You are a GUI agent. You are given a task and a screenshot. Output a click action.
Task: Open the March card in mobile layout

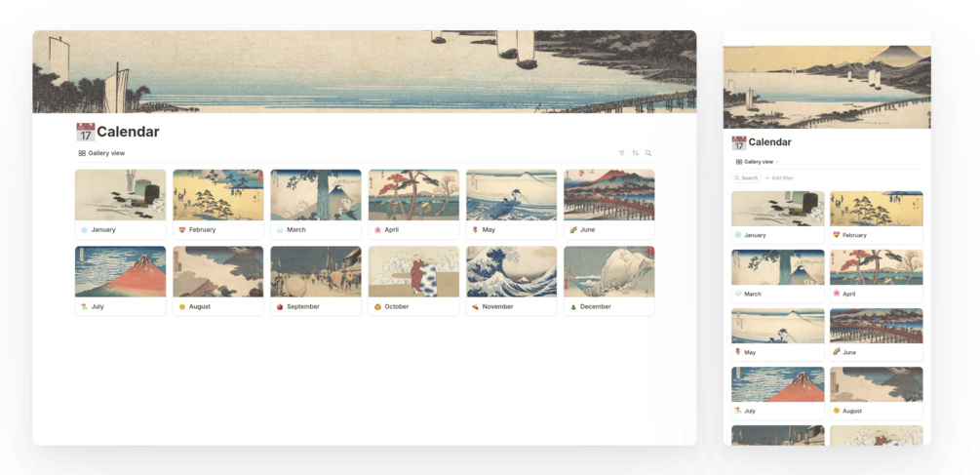(778, 276)
